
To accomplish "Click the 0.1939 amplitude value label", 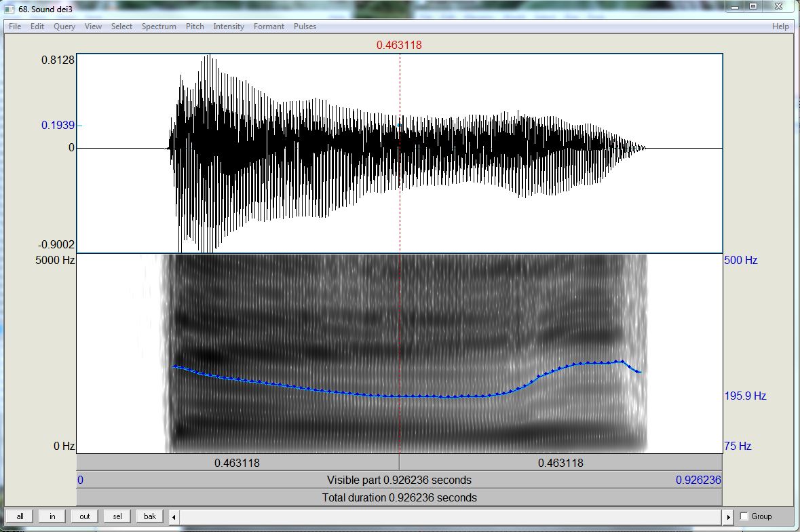I will pyautogui.click(x=58, y=125).
